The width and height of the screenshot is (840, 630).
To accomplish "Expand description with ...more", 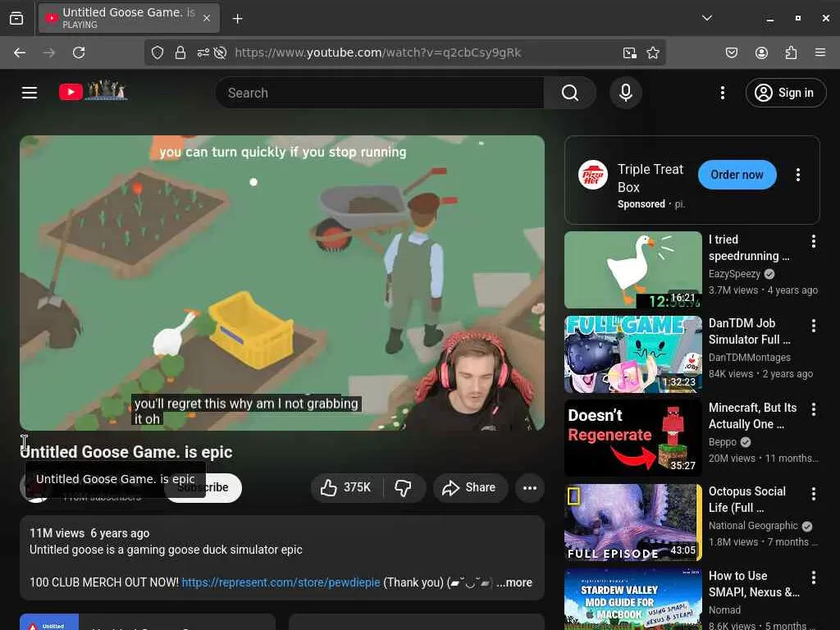I will 514,582.
